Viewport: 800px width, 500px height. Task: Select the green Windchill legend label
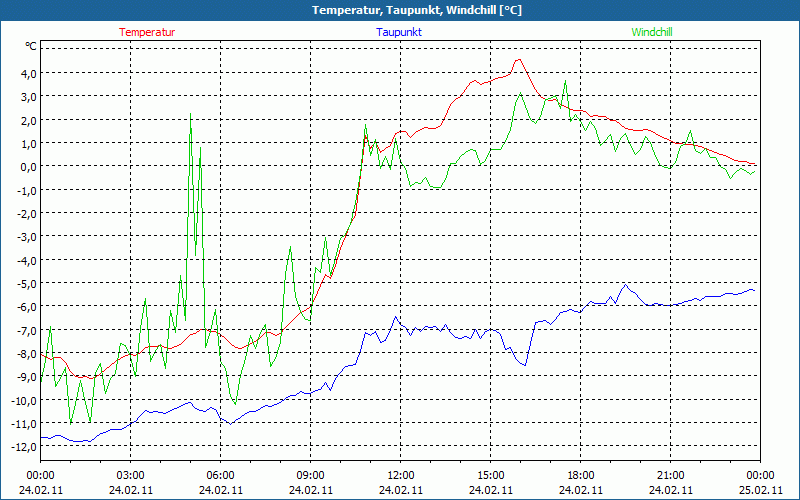pyautogui.click(x=652, y=32)
